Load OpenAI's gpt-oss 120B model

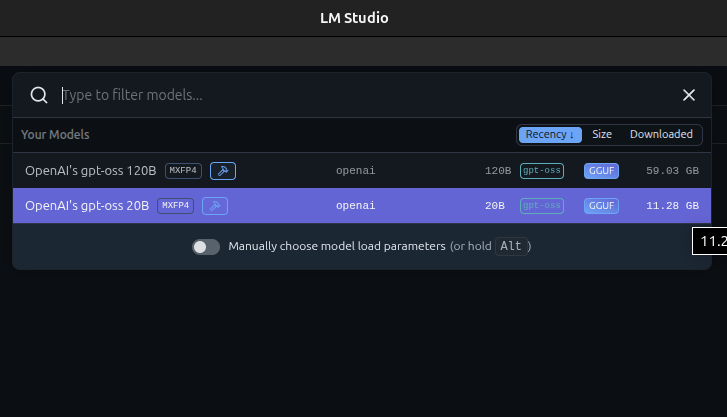[90, 171]
